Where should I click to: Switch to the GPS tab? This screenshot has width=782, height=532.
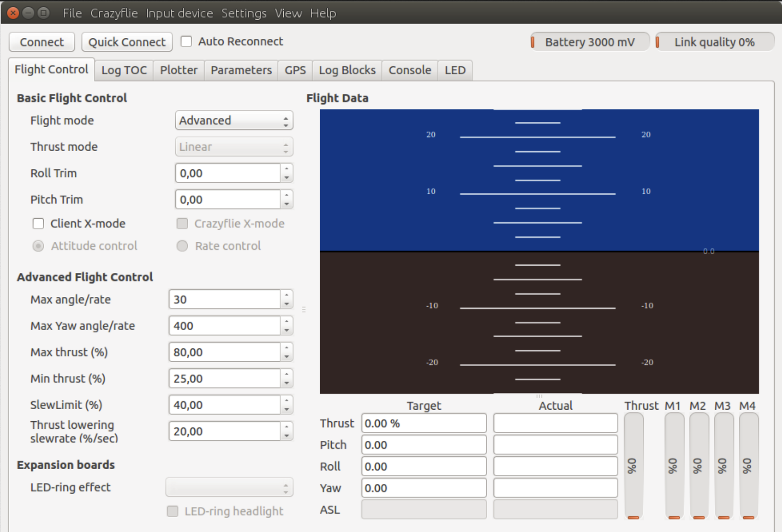pos(295,71)
